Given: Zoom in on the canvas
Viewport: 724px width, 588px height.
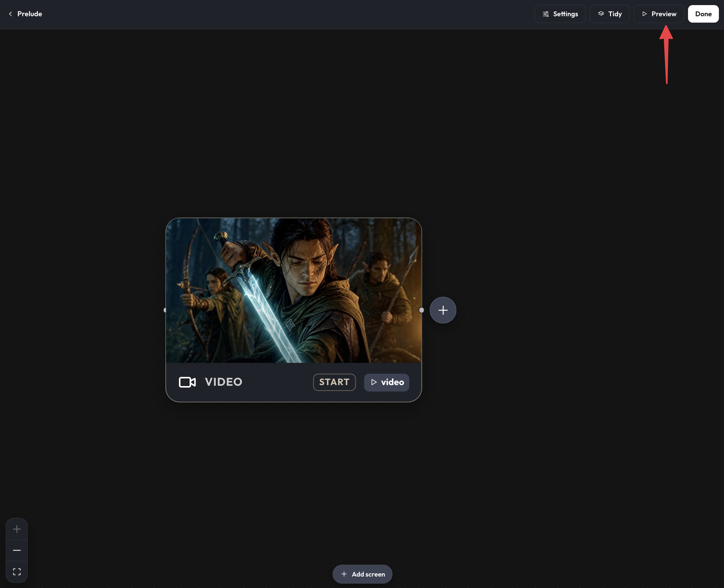Looking at the screenshot, I should coord(17,529).
